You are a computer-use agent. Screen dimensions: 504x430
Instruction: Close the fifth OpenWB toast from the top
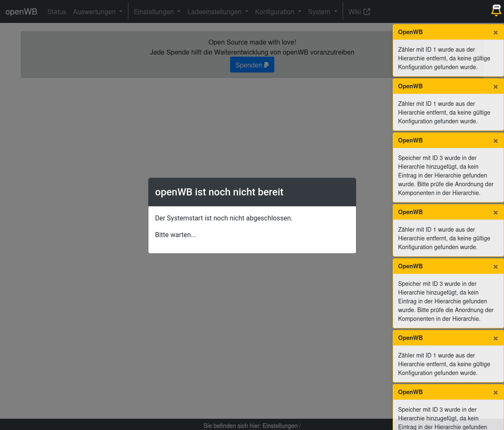496,267
